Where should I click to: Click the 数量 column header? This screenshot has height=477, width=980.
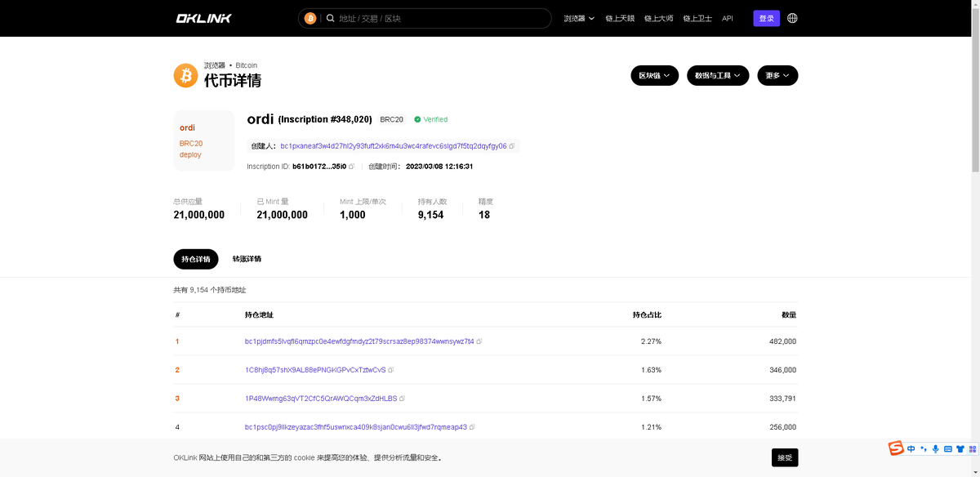pos(789,314)
